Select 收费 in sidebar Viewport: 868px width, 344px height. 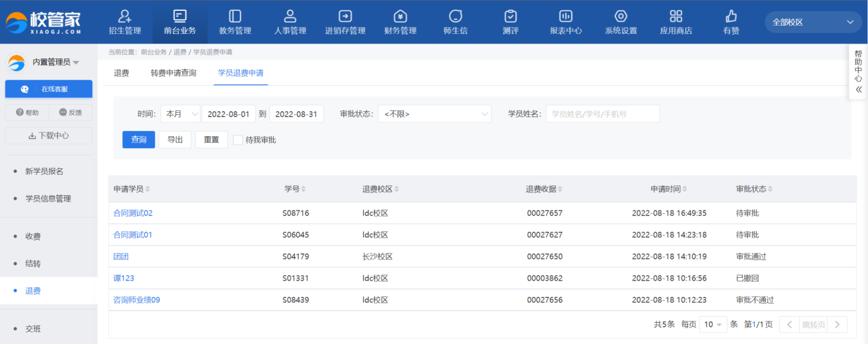(x=33, y=237)
